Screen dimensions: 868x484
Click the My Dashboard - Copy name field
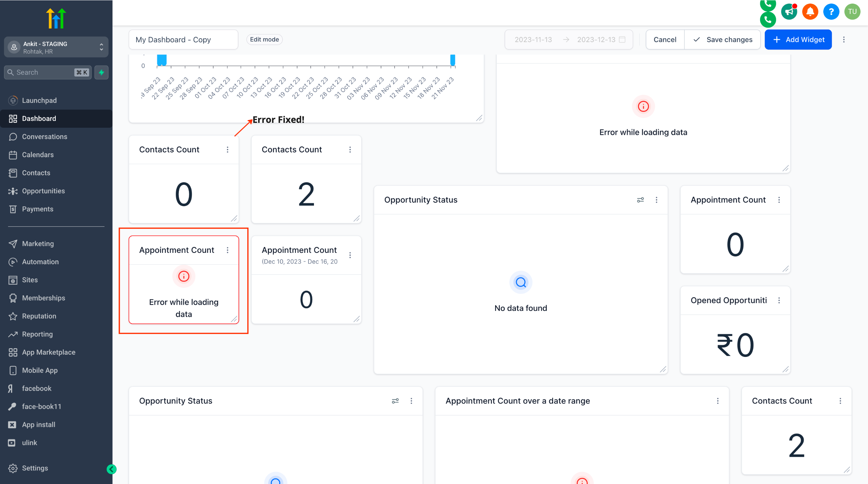point(183,40)
